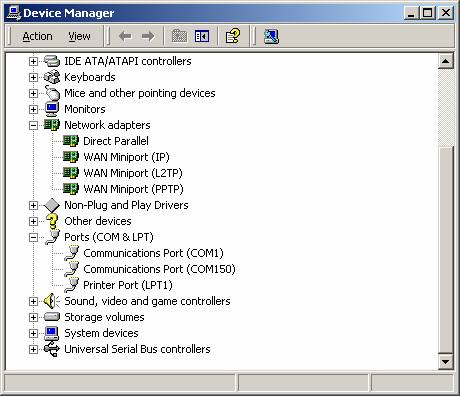Screen dimensions: 460x396
Task: Expand Non-Plug and Play Drivers node
Action: (x=33, y=205)
